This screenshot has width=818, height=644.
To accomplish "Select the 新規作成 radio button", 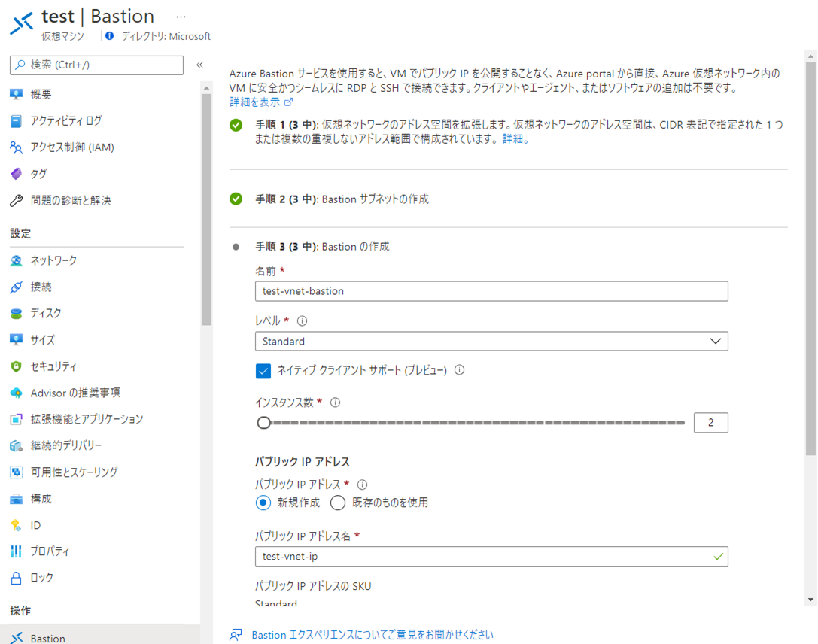I will coord(263,503).
